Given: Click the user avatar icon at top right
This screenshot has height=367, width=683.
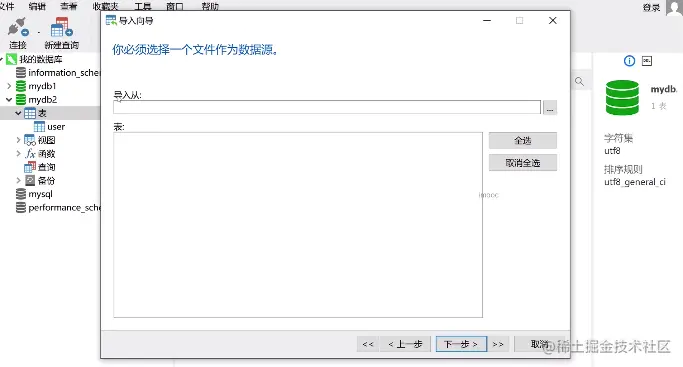Looking at the screenshot, I should (x=674, y=7).
